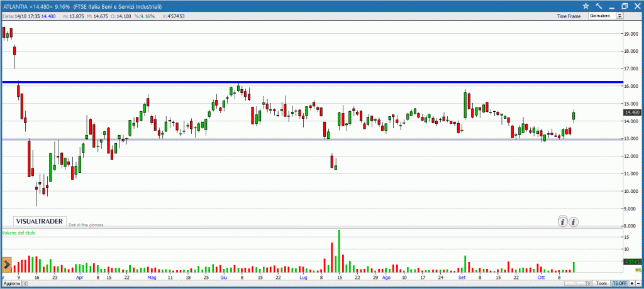
Task: Click the maximum value M: 14.675
Action: [x=99, y=16]
